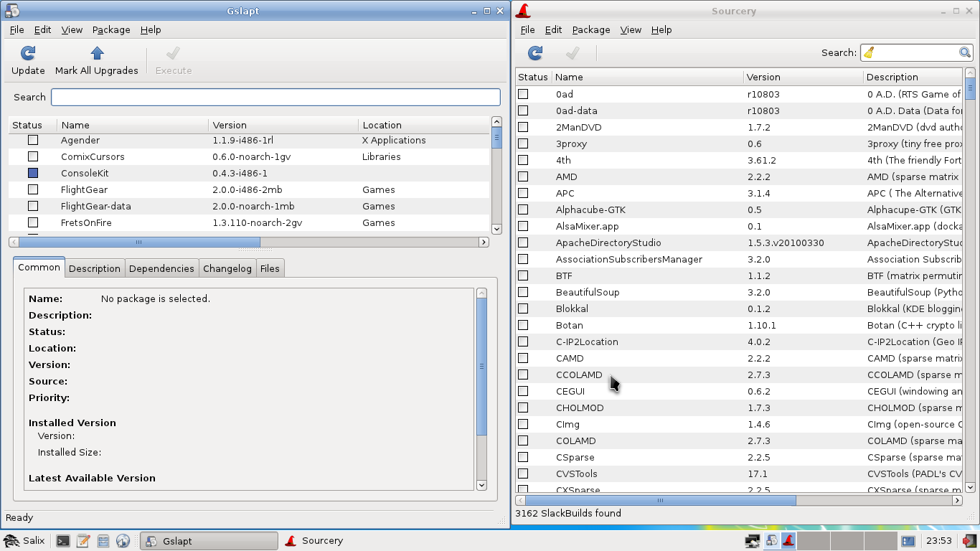Click the magnifier icon in Sourcery's search field
The width and height of the screenshot is (980, 551).
[965, 52]
